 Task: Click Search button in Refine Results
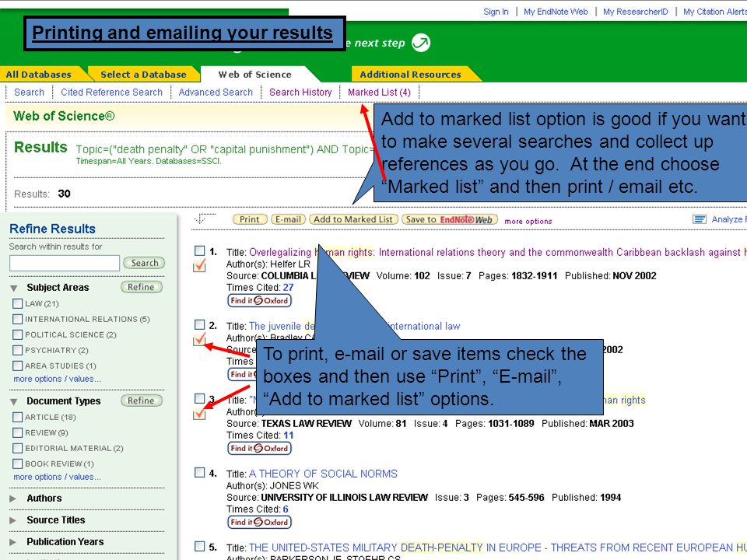144,263
